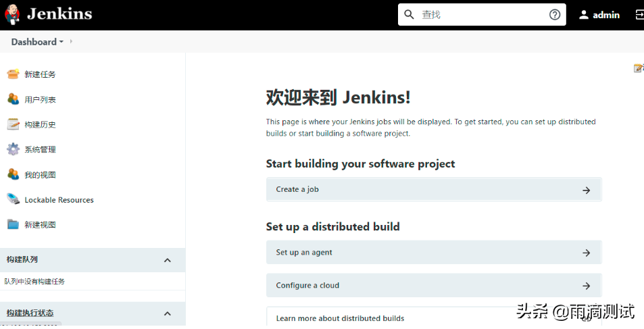
Task: Click the breadcrumb chevron after Dashboard
Action: (x=71, y=41)
